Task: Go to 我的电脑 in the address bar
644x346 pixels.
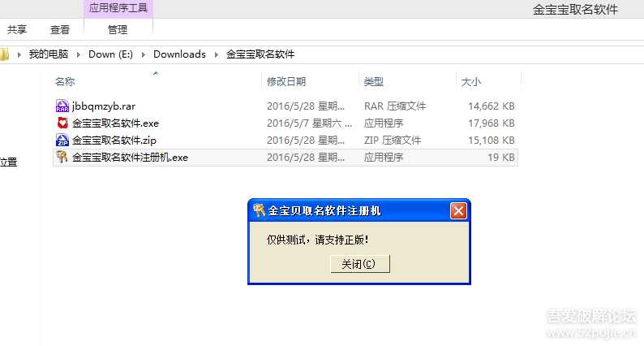Action: pos(49,54)
